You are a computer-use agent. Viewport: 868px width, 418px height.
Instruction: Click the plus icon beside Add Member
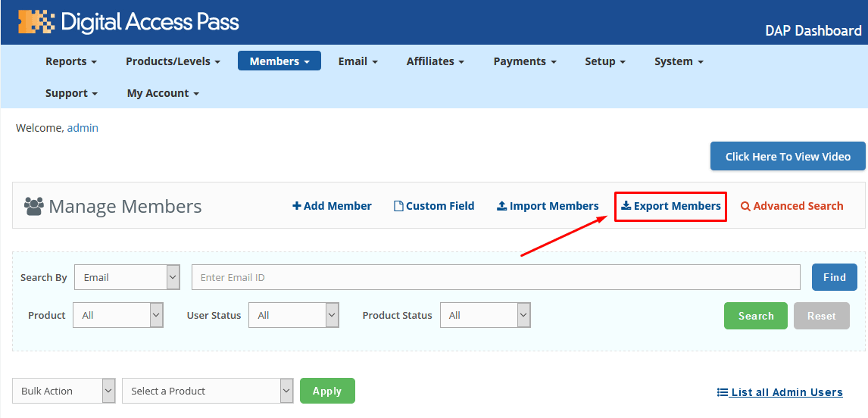click(x=297, y=206)
